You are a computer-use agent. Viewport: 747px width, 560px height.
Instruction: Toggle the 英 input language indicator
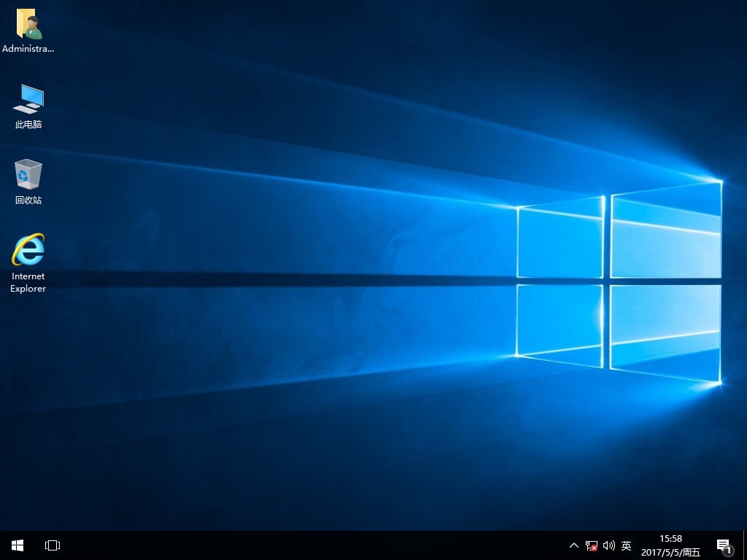[x=626, y=545]
